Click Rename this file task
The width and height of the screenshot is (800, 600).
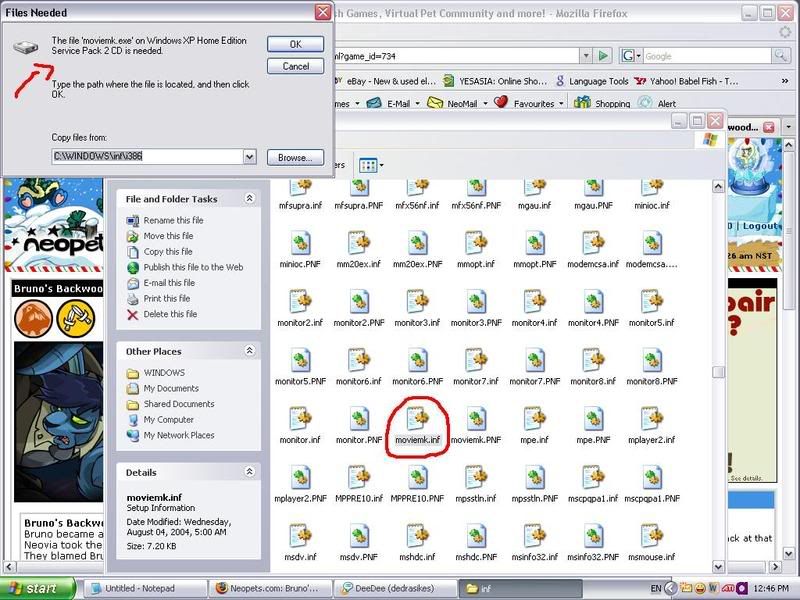tap(173, 220)
